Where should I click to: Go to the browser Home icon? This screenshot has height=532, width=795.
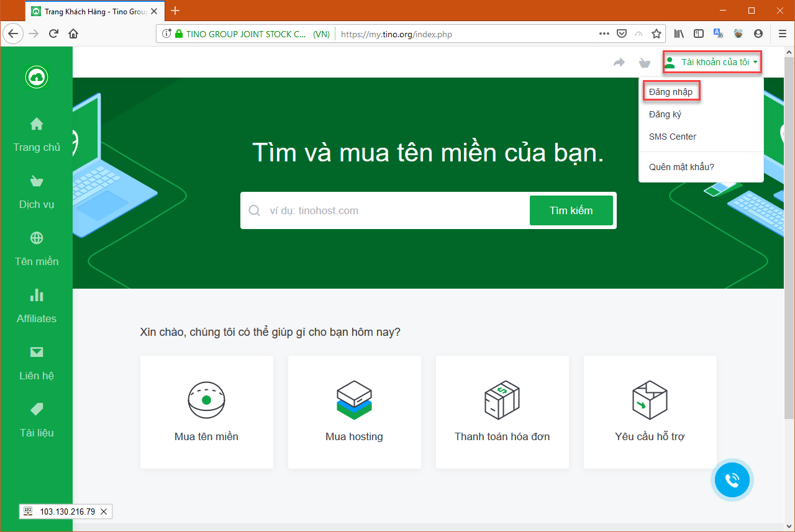[x=74, y=34]
